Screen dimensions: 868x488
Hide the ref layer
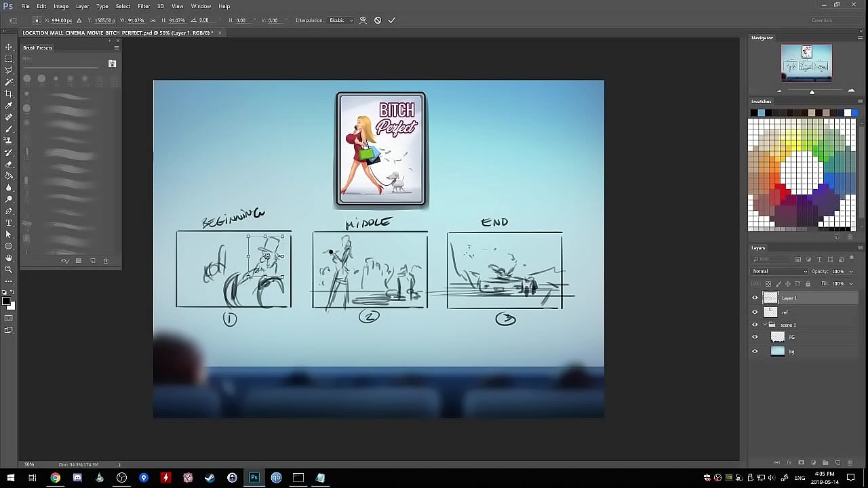click(755, 312)
